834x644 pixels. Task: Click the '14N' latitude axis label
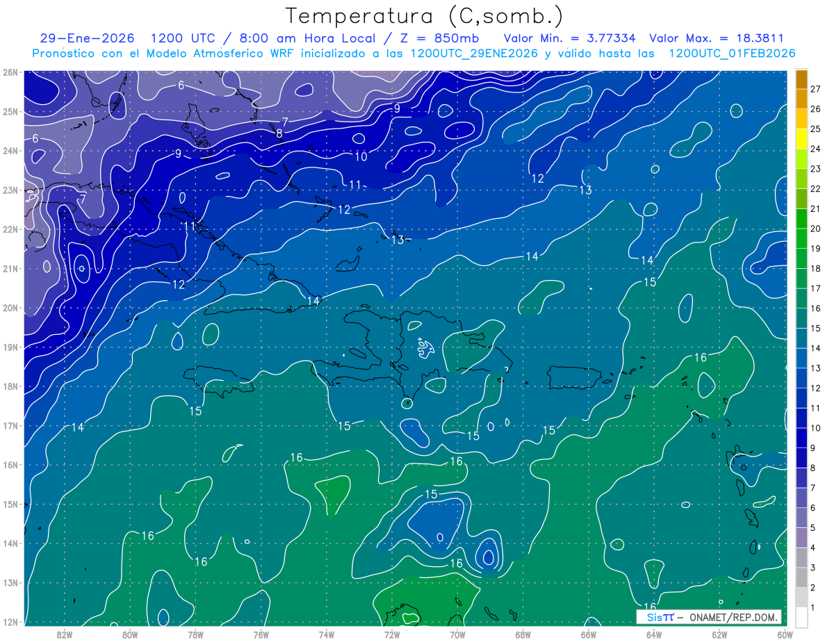tap(10, 543)
